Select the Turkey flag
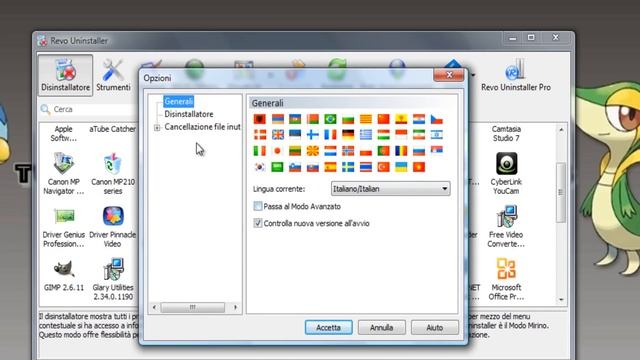 coord(383,167)
